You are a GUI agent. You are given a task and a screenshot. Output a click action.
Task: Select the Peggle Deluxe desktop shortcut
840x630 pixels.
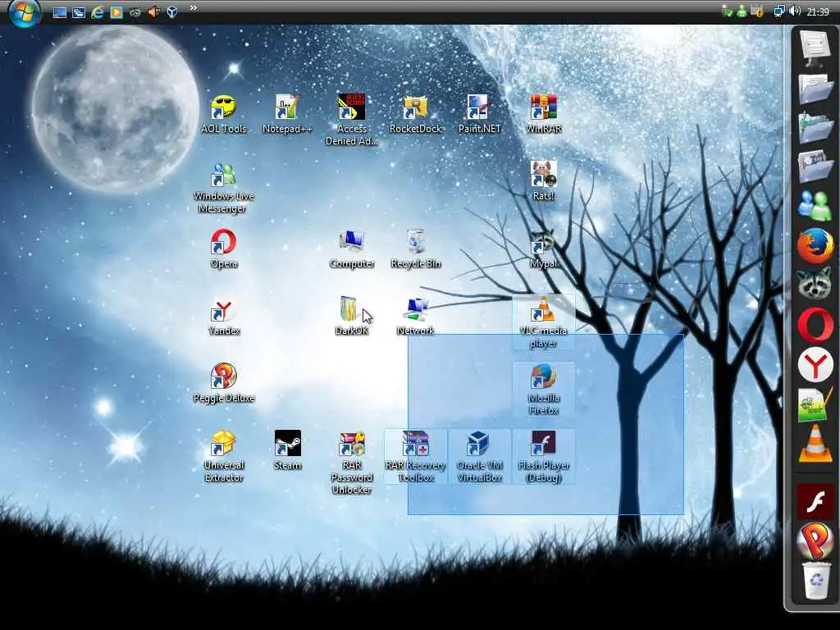[223, 384]
